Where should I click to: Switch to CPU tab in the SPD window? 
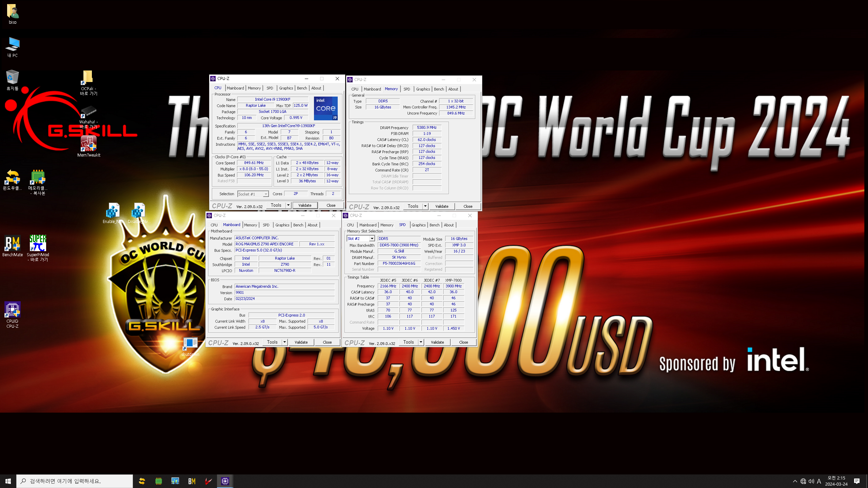tap(350, 225)
